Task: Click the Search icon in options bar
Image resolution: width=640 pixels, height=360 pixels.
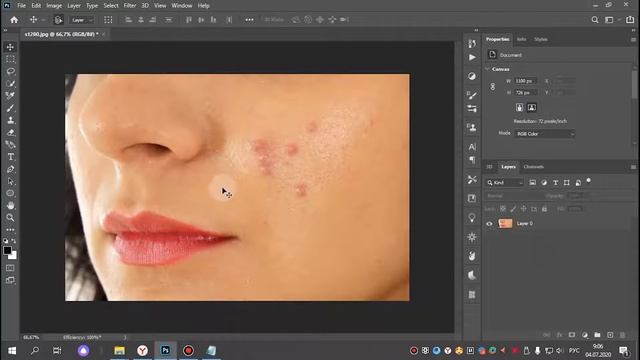Action: [595, 20]
